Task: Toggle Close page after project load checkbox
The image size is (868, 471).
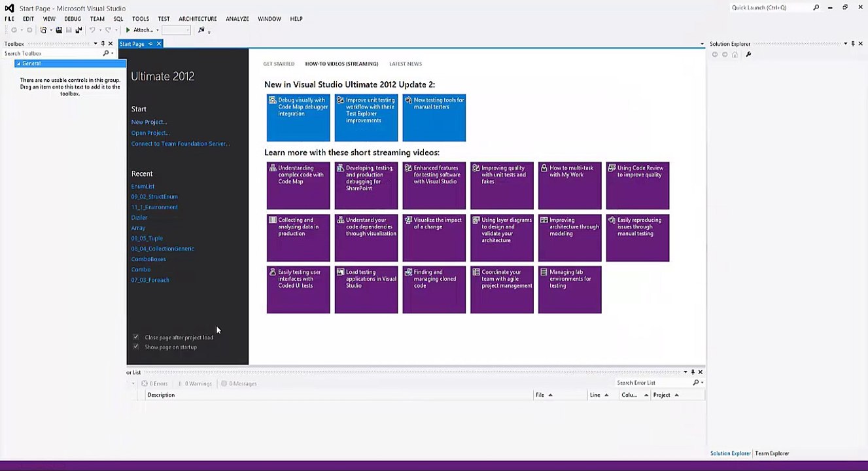Action: coord(136,337)
